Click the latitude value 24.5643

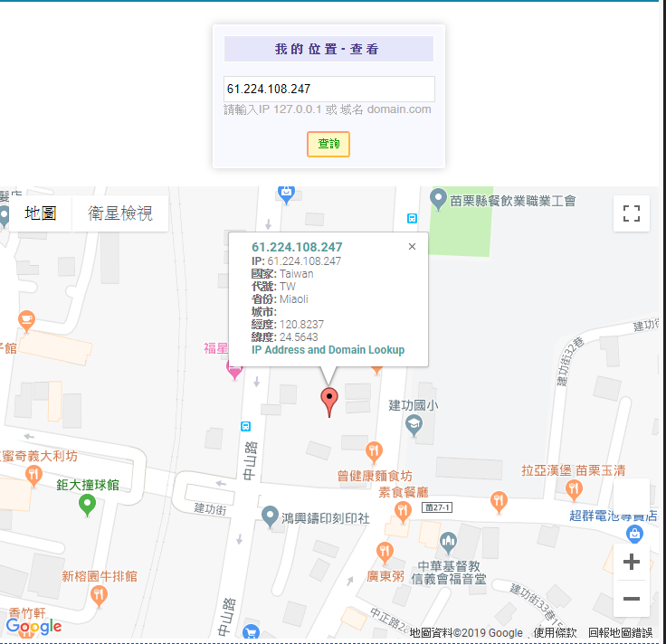[x=299, y=337]
